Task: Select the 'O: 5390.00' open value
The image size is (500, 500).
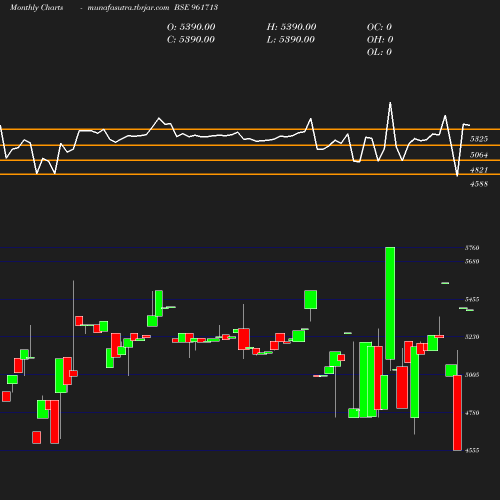Action: 191,27
